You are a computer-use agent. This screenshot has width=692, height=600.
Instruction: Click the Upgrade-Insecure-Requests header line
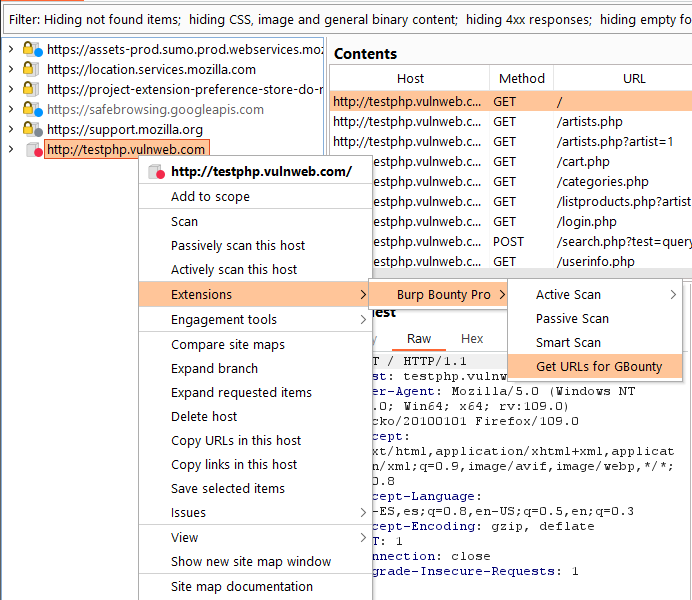(475, 571)
